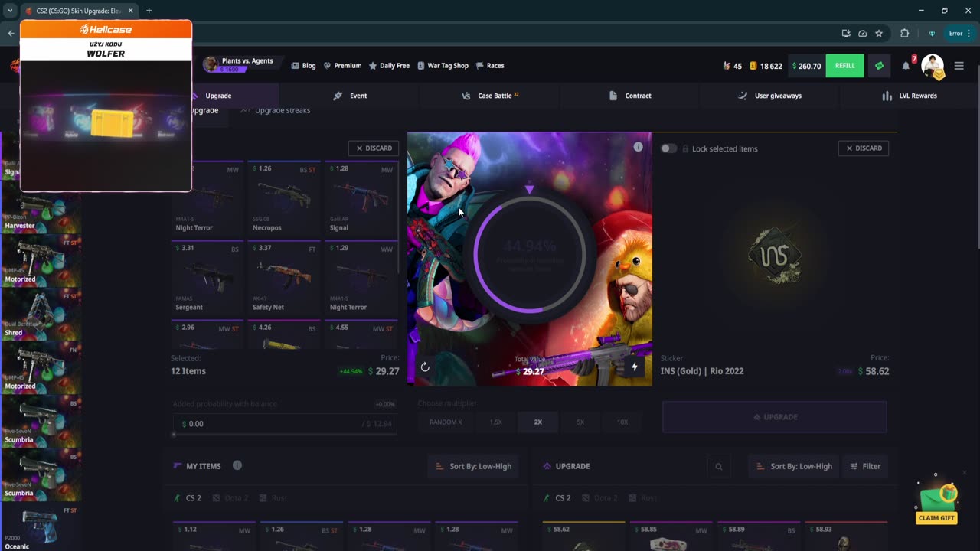Open the user profile avatar
980x551 pixels.
pyautogui.click(x=932, y=66)
